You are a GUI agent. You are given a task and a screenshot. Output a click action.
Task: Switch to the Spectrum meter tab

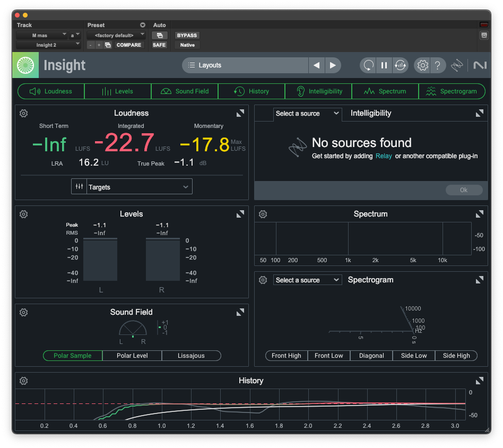pos(385,91)
